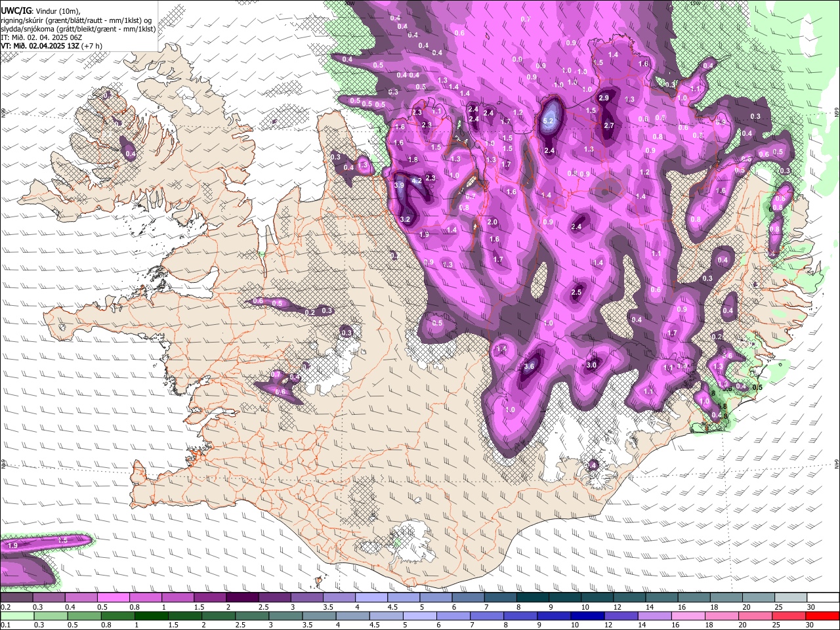
Task: Pick the deep blue swatch between 10 and 12 in lower legend
Action: pyautogui.click(x=587, y=616)
